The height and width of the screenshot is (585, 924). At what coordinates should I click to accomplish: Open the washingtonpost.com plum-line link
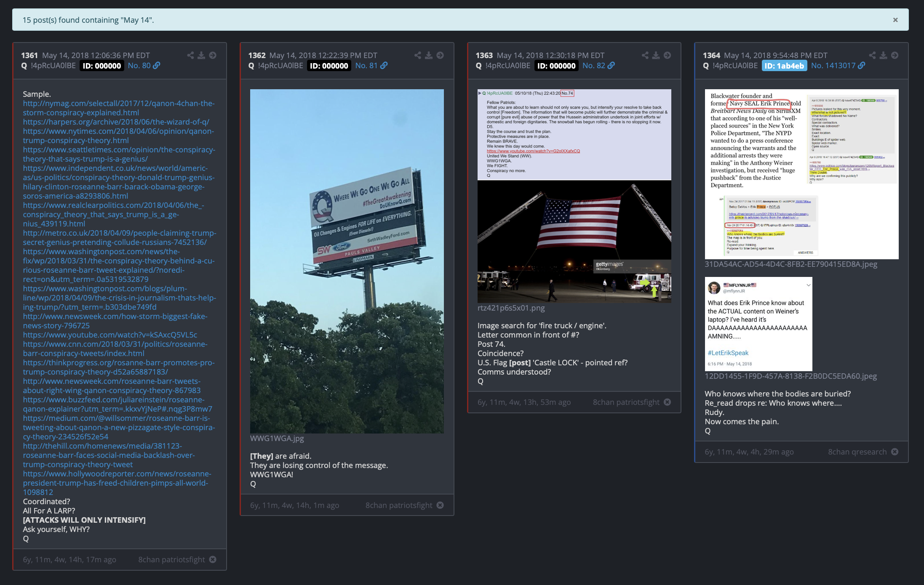pyautogui.click(x=120, y=298)
